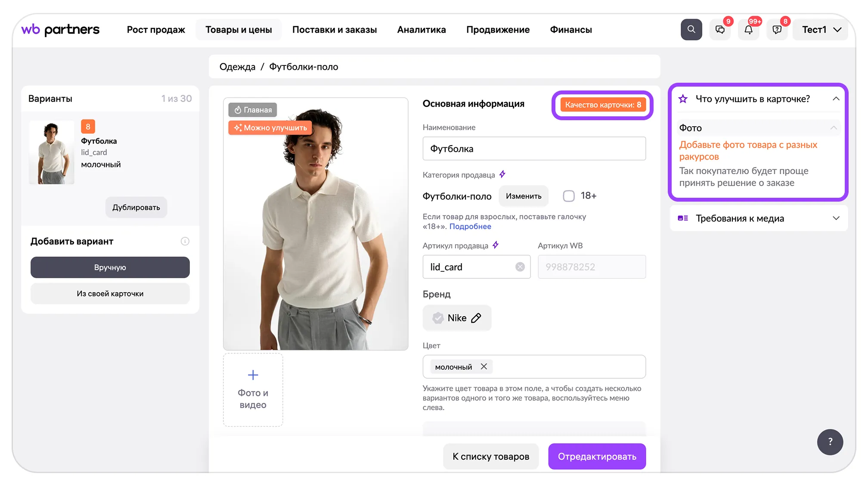
Task: Click info icon beside Добавить вариант
Action: coord(185,241)
